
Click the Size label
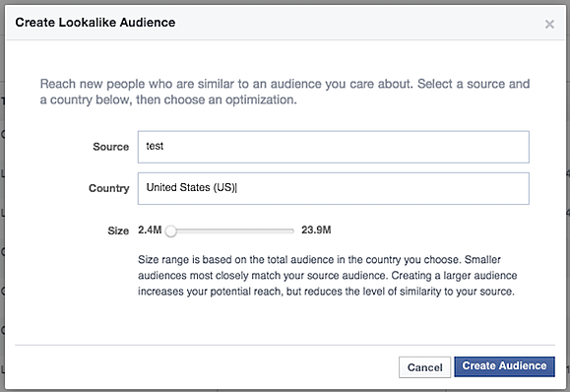[118, 230]
